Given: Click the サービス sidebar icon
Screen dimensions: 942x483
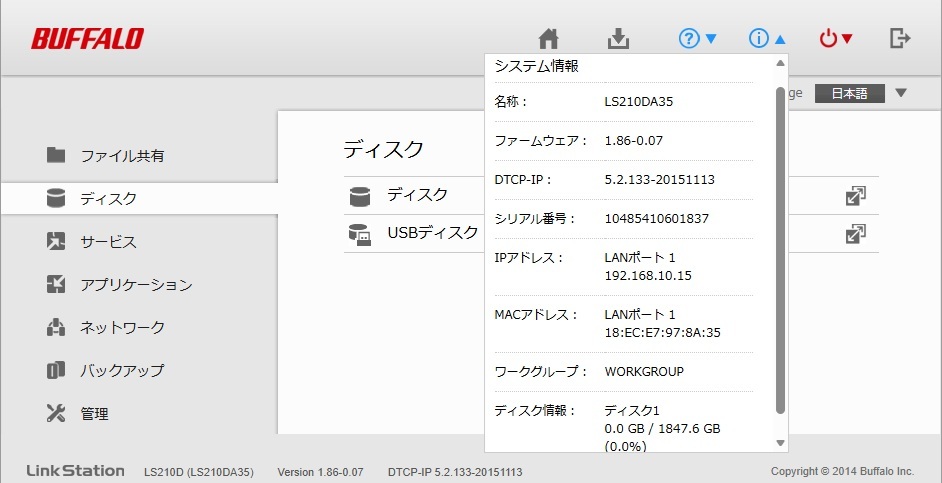Looking at the screenshot, I should pos(56,242).
